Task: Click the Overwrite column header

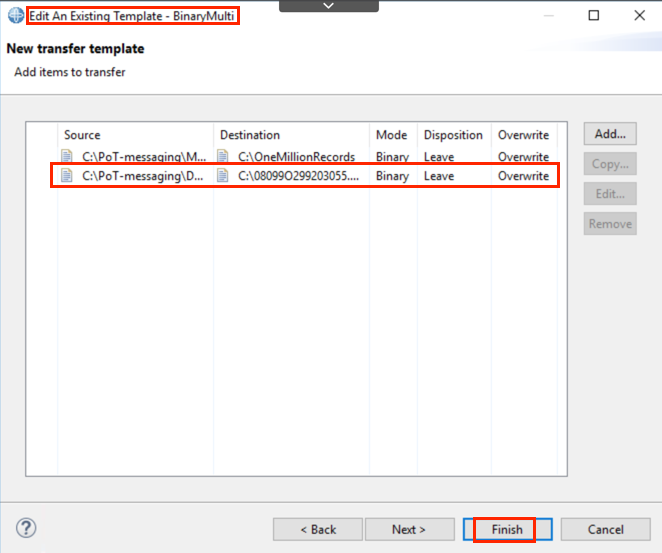Action: click(x=524, y=135)
